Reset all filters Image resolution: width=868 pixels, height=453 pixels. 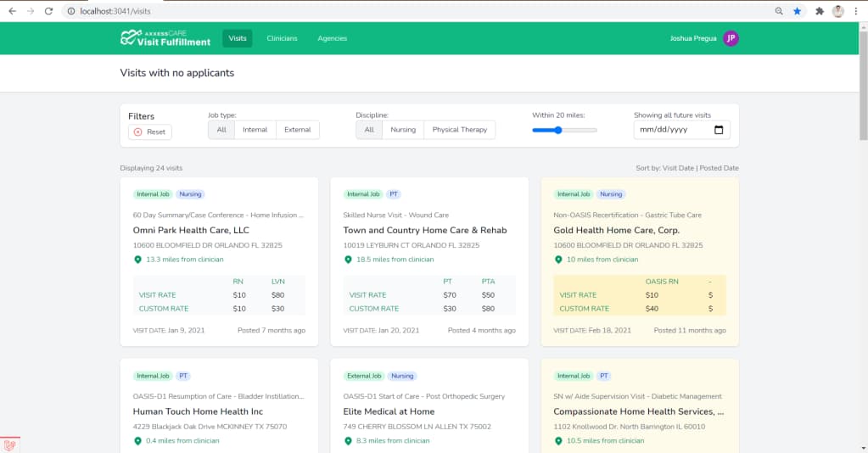[x=150, y=131]
